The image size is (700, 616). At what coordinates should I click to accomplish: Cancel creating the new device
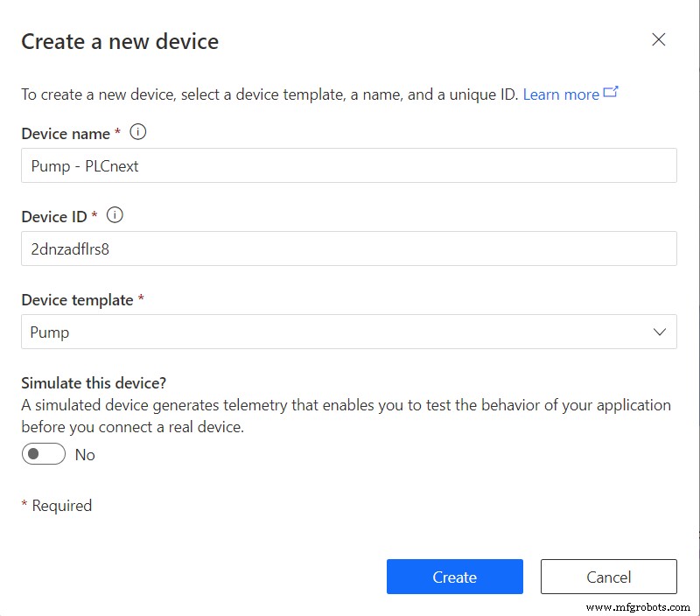click(x=609, y=577)
